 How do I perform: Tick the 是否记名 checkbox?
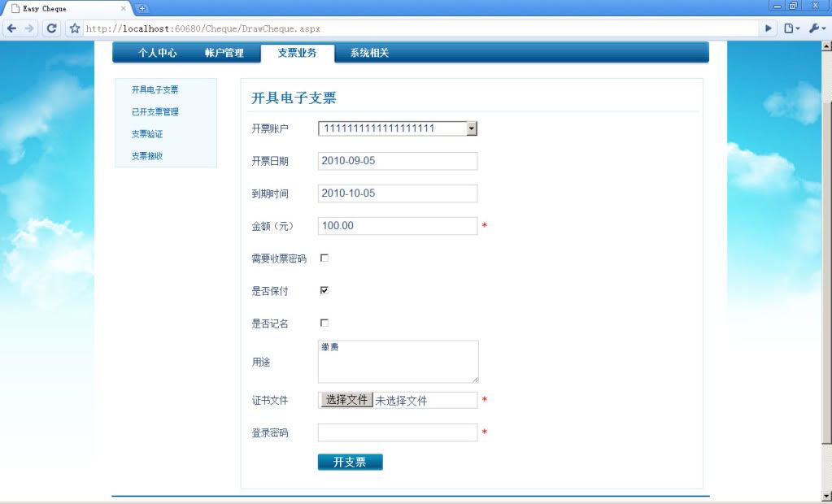point(325,323)
